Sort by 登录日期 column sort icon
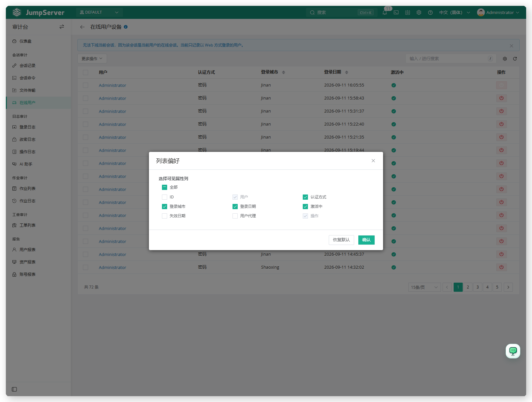The image size is (532, 402). [347, 72]
